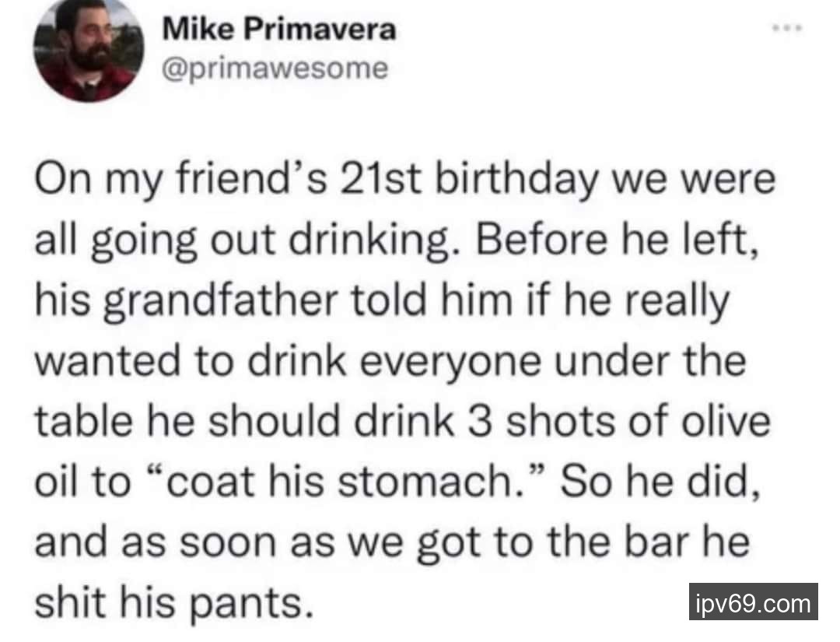840x642 pixels.
Task: Click the phrase "shit his pants."
Action: coord(174,603)
